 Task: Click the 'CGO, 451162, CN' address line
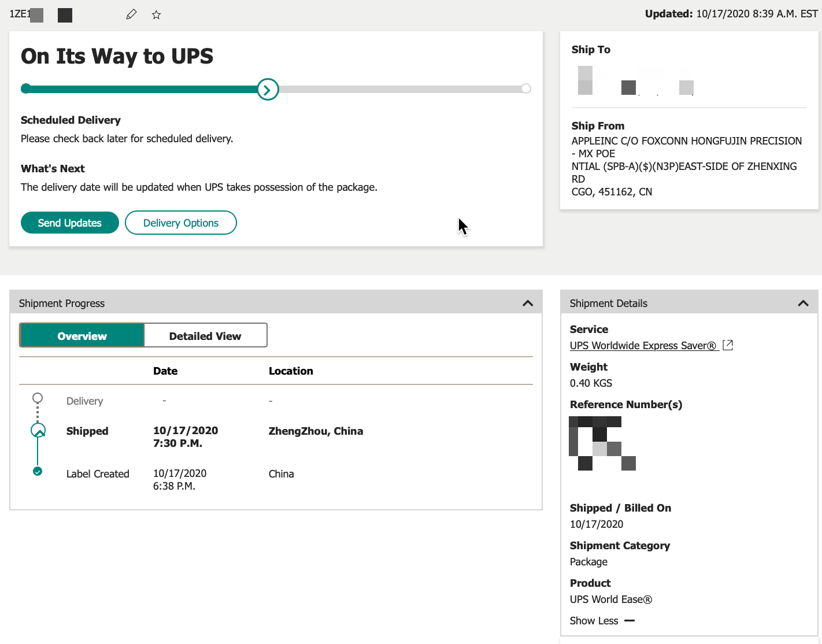pos(612,191)
